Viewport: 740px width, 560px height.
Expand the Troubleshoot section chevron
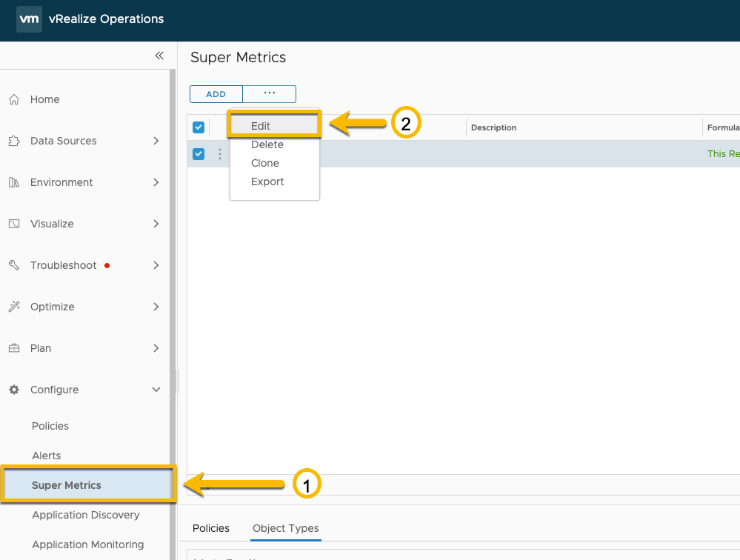point(156,265)
